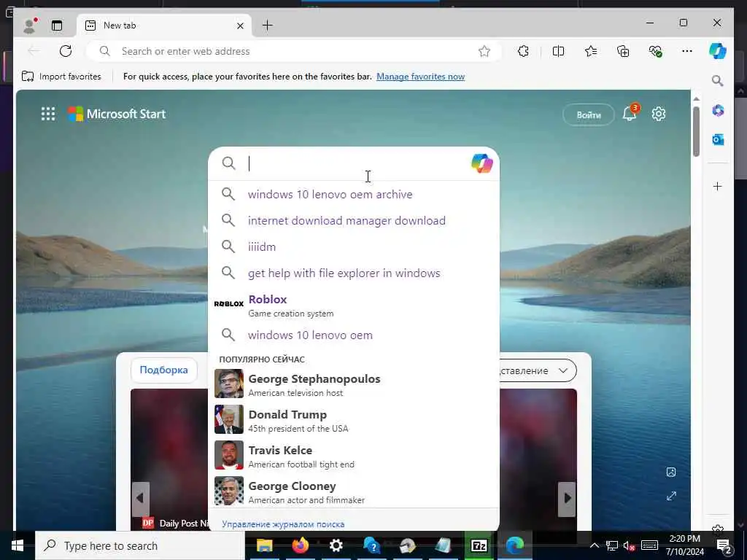Open Copilot in the Edge toolbar
The image size is (747, 560).
718,51
